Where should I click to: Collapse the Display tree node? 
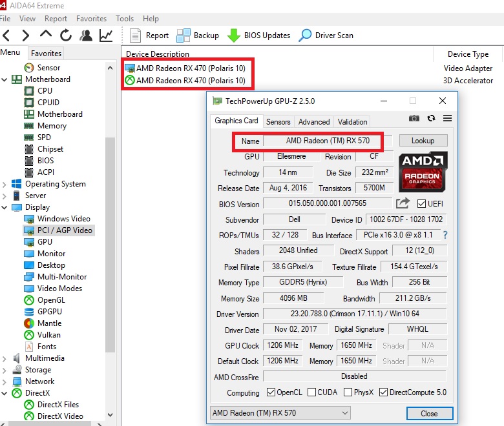[4, 207]
